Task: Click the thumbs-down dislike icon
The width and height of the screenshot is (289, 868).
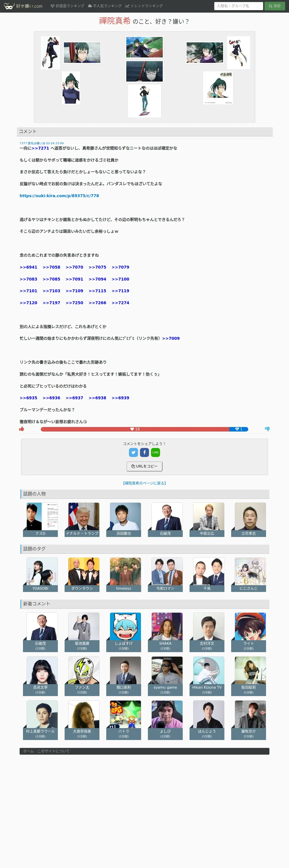Action: 267,429
